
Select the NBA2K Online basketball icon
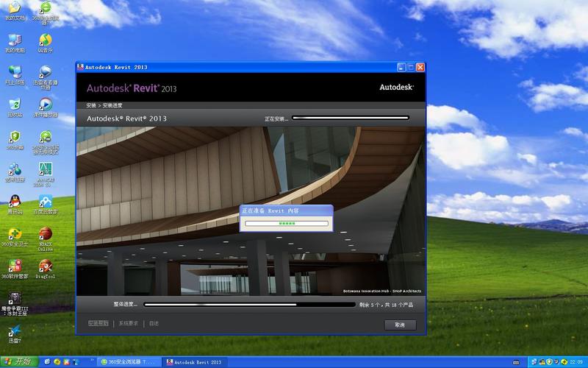point(46,238)
